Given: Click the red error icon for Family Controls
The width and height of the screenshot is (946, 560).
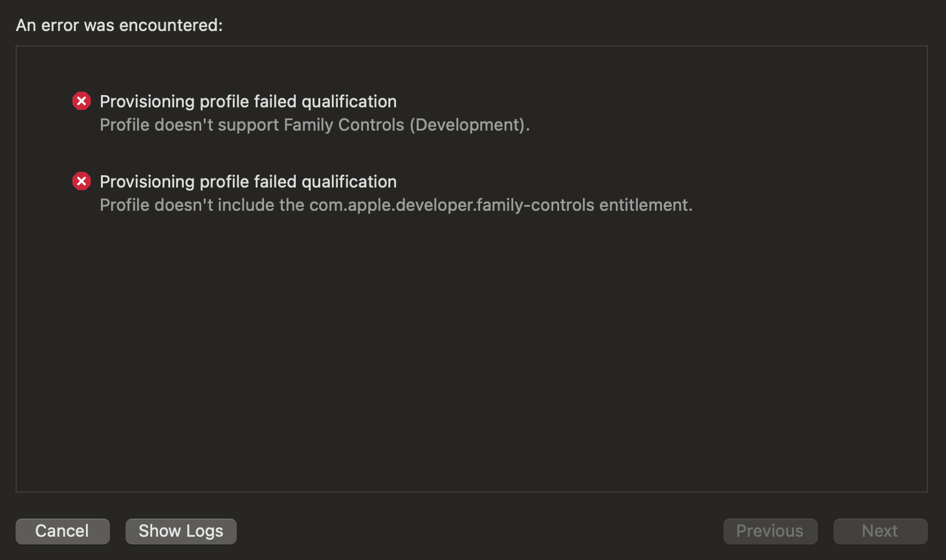Looking at the screenshot, I should pyautogui.click(x=82, y=102).
